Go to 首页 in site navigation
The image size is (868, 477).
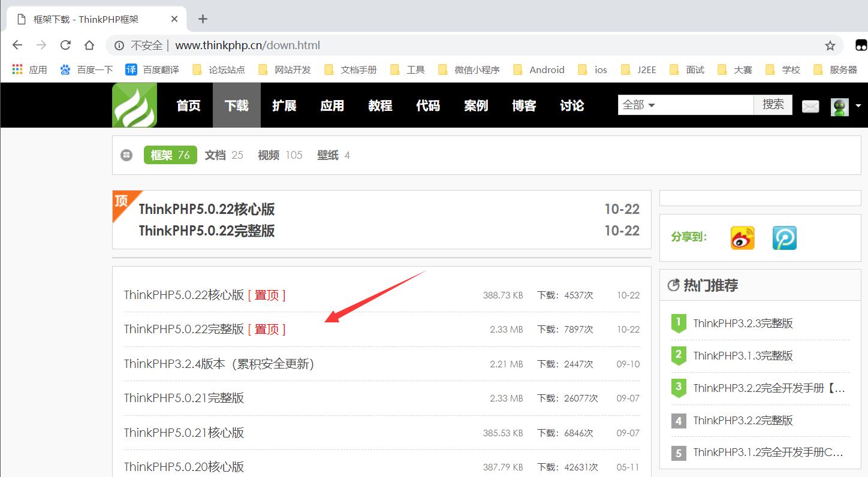188,105
